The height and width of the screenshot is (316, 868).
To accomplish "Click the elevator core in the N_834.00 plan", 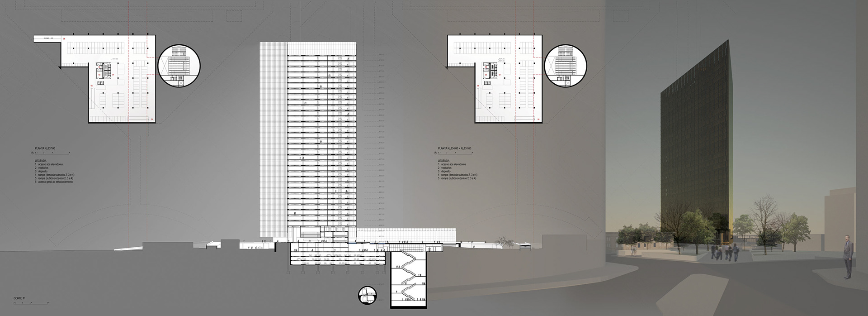I will point(491,71).
